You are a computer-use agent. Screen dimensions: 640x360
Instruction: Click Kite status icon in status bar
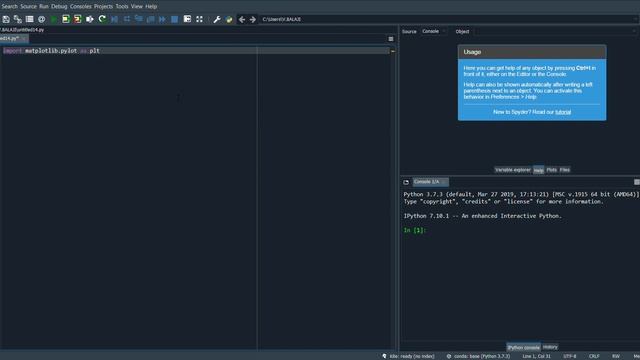(x=384, y=356)
